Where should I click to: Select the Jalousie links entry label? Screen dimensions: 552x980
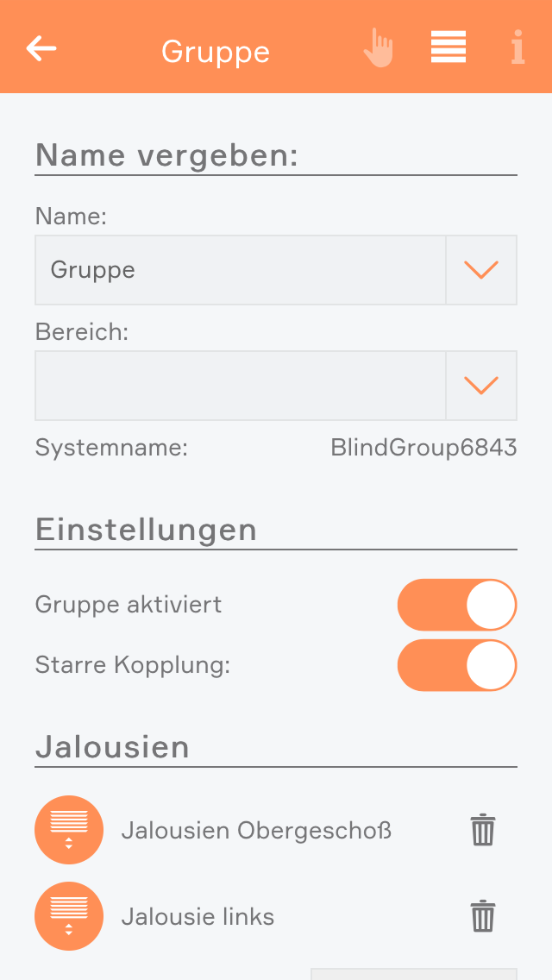[198, 916]
